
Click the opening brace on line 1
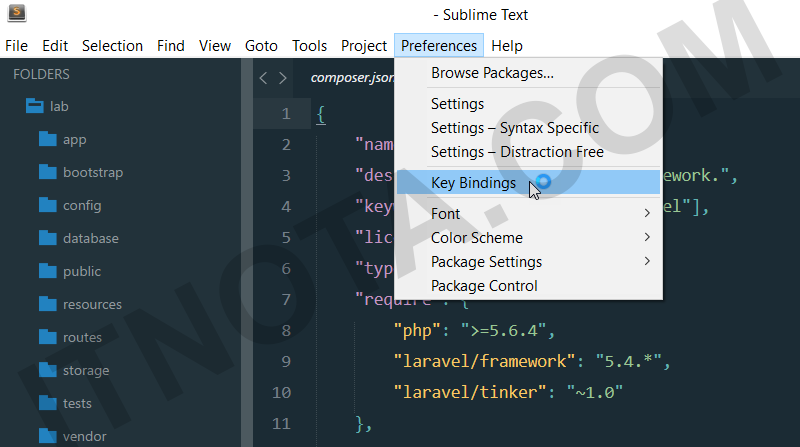click(320, 114)
